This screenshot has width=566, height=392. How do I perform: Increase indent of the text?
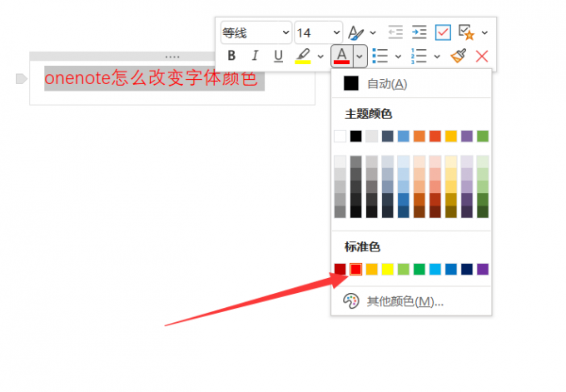click(419, 32)
